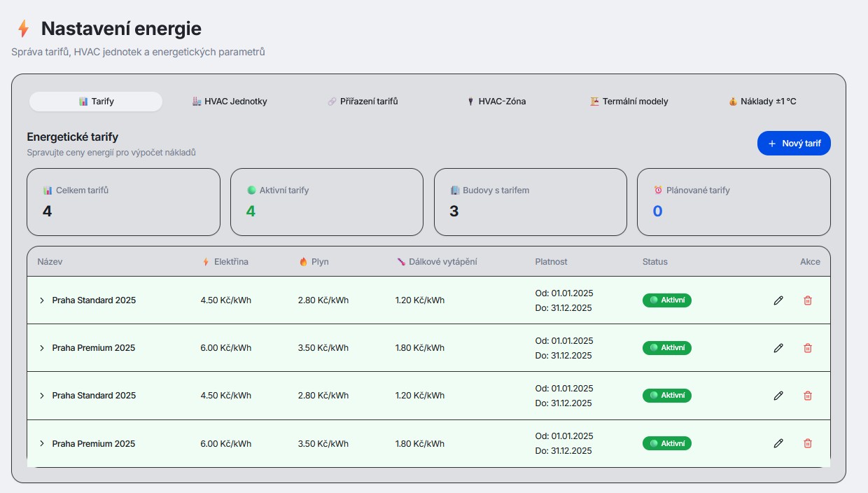The image size is (868, 493).
Task: Edit the last Praha Premium 2025 tariff
Action: tap(778, 443)
